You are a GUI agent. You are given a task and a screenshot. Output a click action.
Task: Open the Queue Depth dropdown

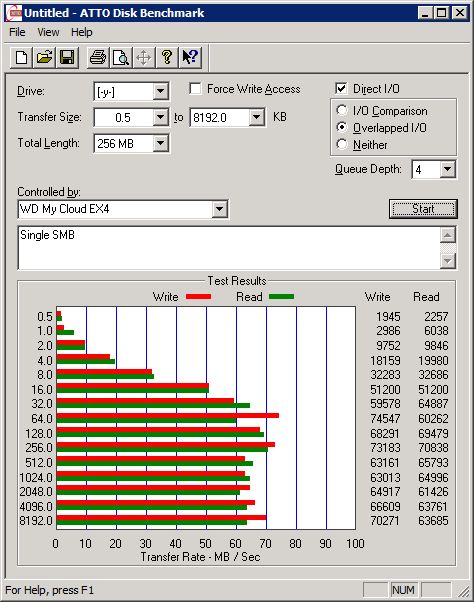448,169
